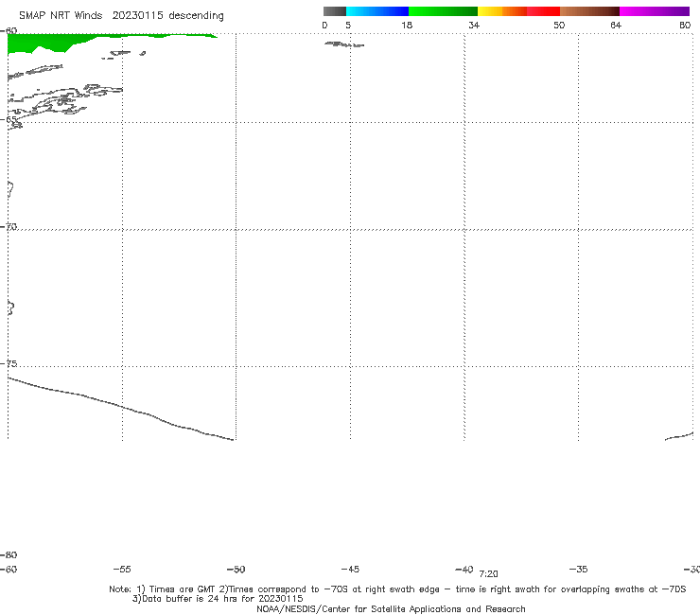Click the color bar label '18'
The width and height of the screenshot is (700, 615).
(407, 25)
